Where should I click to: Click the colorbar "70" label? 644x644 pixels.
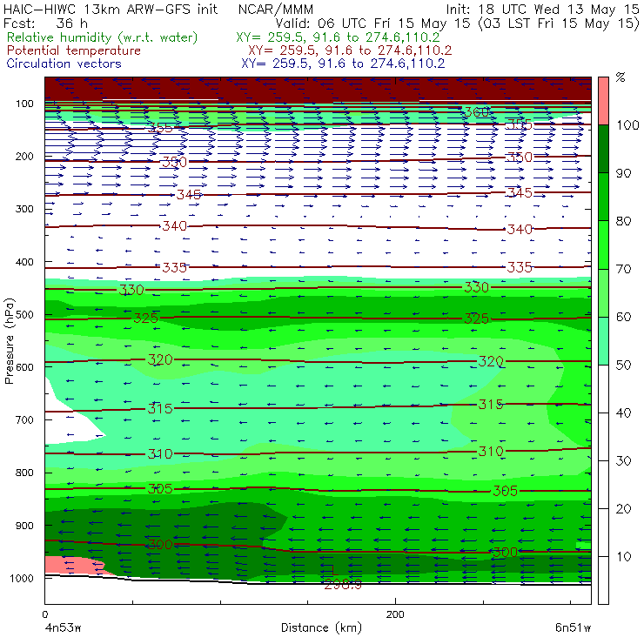624,269
